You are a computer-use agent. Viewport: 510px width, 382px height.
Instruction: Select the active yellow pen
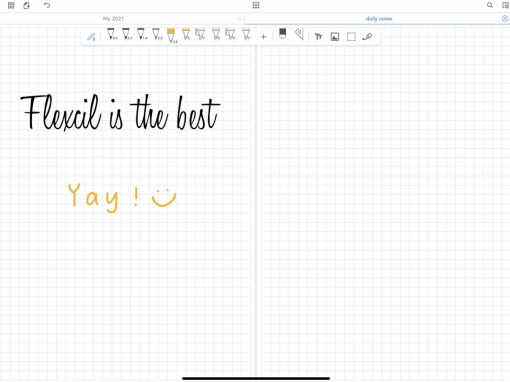(172, 36)
